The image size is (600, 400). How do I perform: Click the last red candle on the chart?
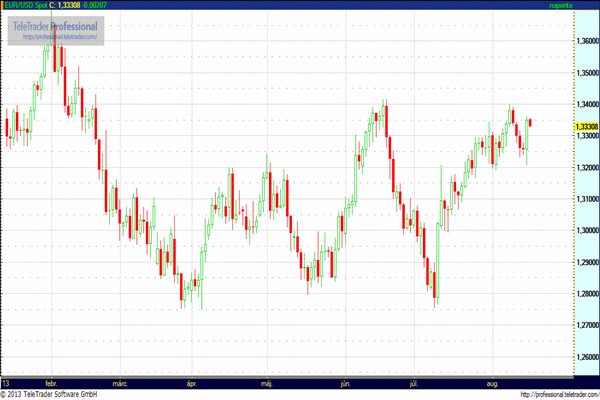click(x=530, y=122)
